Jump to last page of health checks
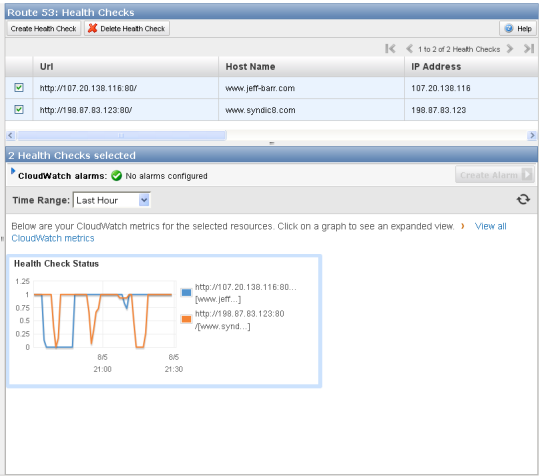The height and width of the screenshot is (476, 540). pyautogui.click(x=529, y=49)
